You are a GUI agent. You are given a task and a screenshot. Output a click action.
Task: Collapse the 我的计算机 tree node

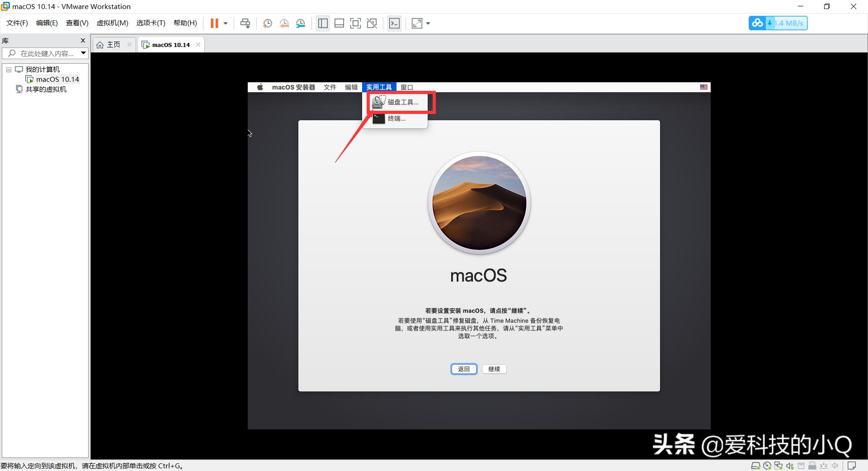click(x=8, y=69)
